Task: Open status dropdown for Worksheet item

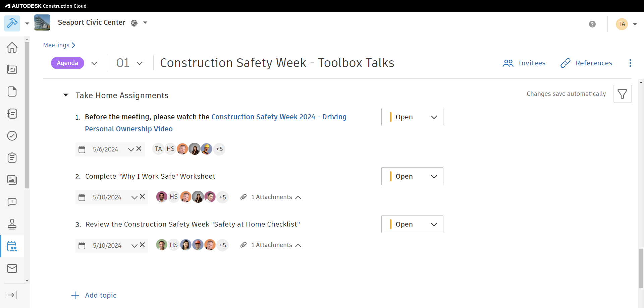Action: (x=412, y=176)
